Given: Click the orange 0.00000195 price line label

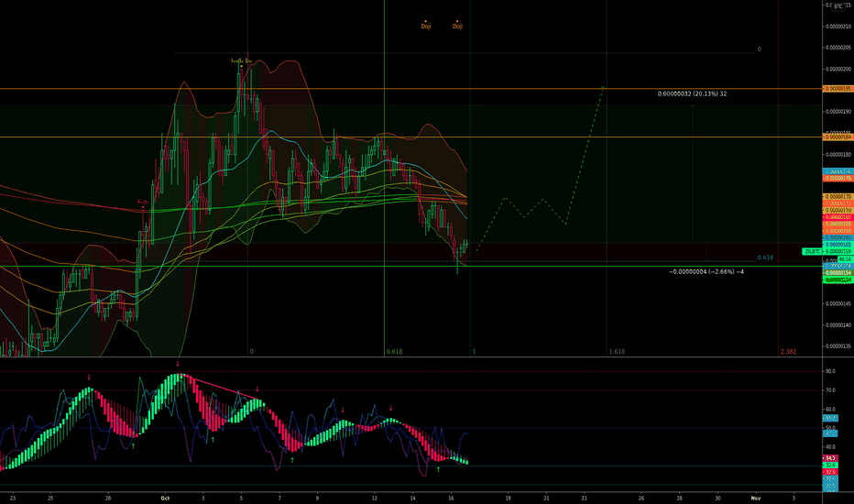Looking at the screenshot, I should tap(838, 88).
